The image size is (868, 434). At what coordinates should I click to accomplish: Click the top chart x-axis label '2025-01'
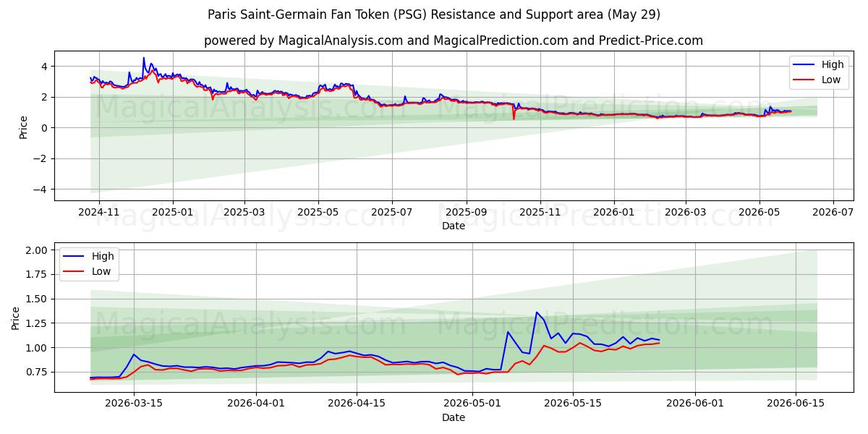tap(172, 213)
